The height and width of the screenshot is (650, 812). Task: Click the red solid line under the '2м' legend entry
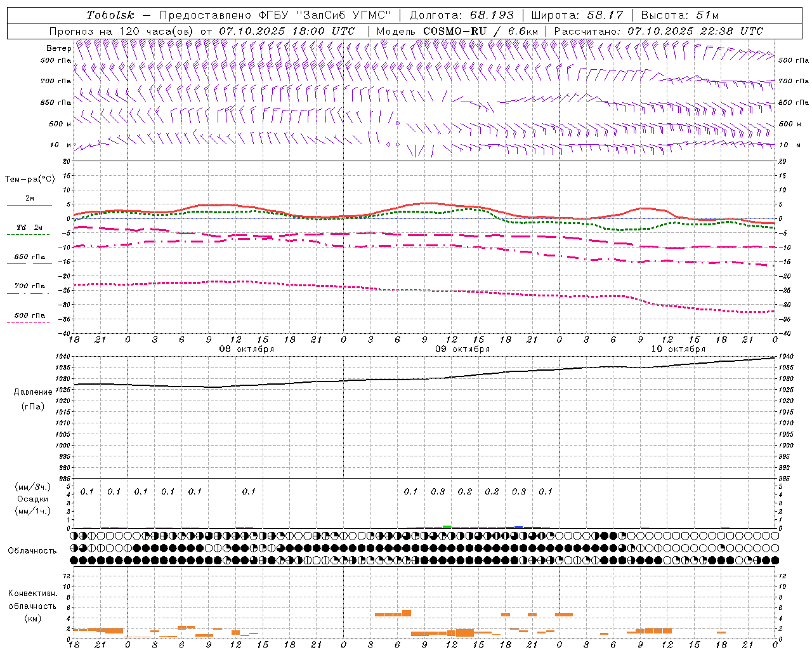click(29, 206)
